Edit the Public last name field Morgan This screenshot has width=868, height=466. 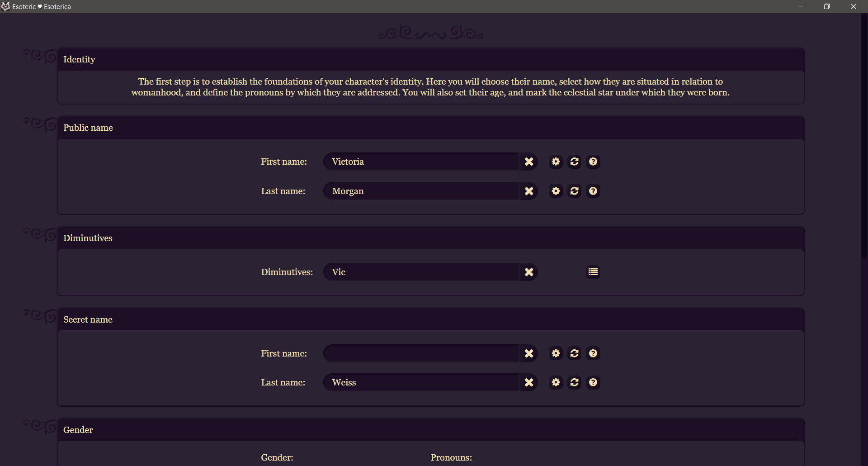pyautogui.click(x=421, y=191)
